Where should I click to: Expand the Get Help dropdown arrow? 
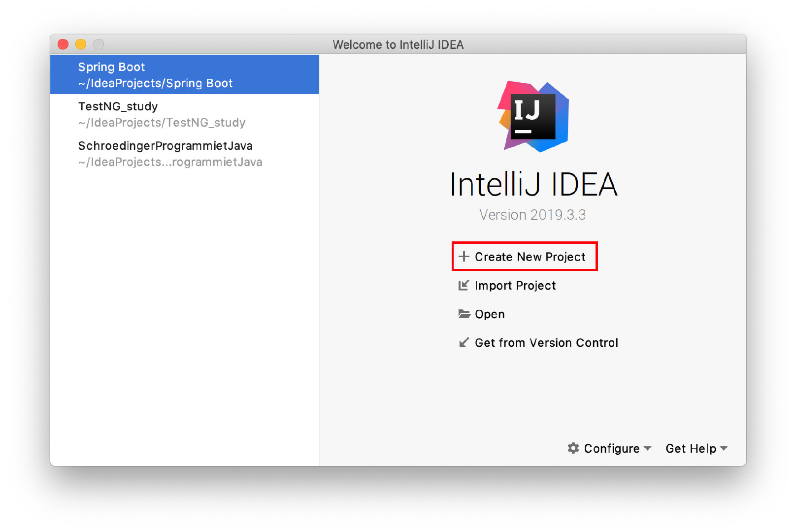(724, 448)
